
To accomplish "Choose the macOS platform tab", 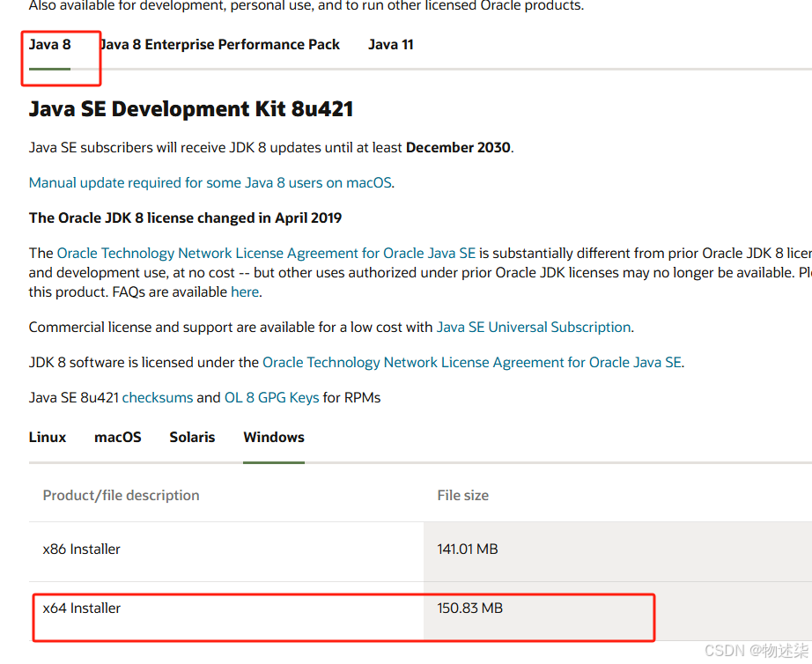I will click(x=117, y=438).
